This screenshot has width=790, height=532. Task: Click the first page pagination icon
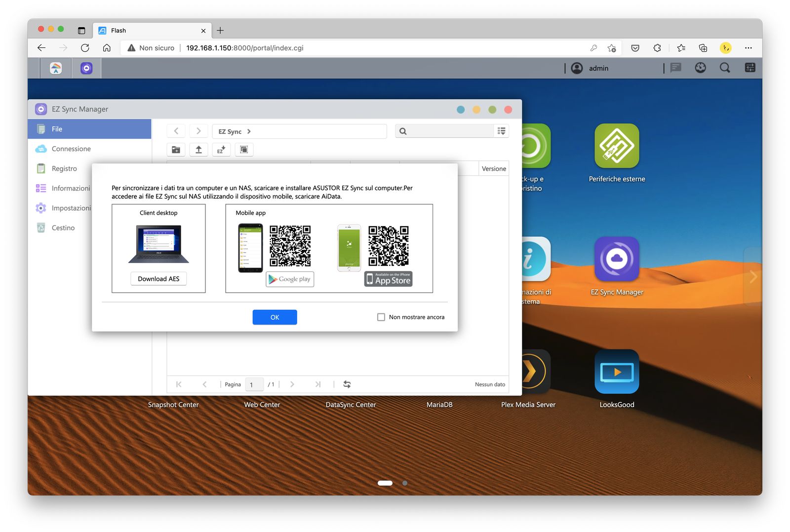(x=179, y=384)
